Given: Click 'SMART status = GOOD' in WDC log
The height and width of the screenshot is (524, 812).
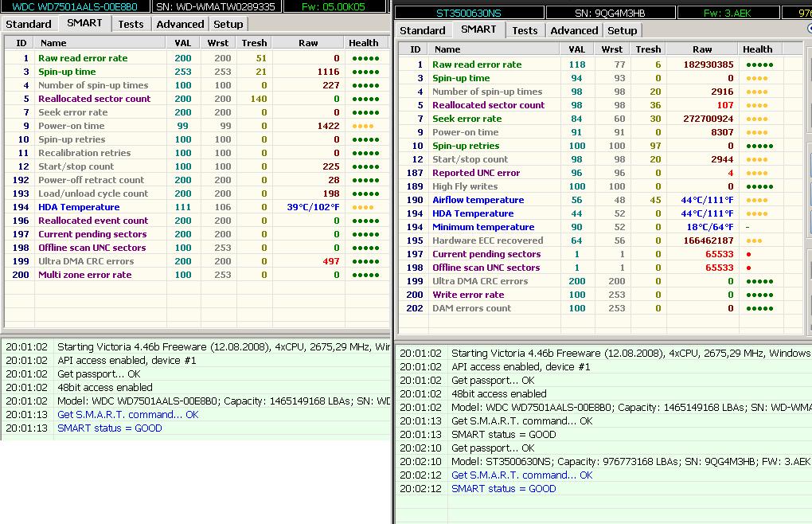Looking at the screenshot, I should tap(110, 428).
